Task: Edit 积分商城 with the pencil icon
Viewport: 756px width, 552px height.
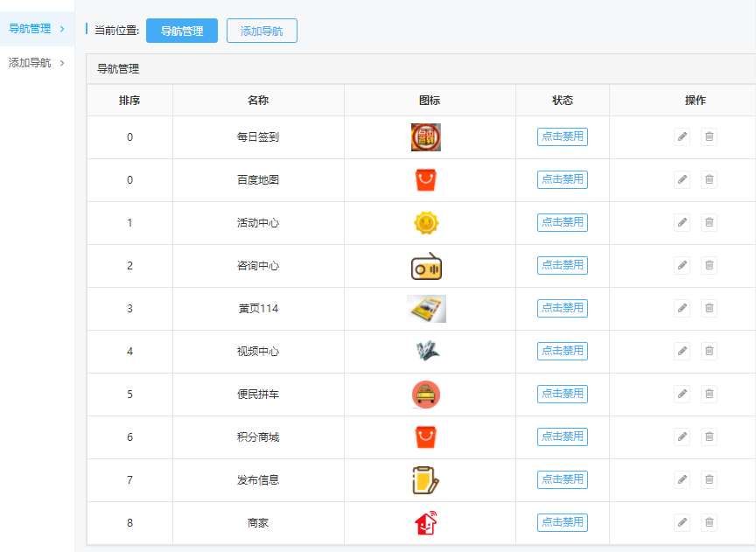Action: [x=682, y=437]
